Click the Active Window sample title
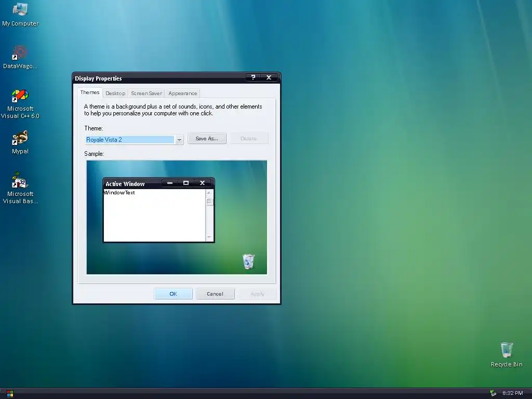 click(x=125, y=184)
